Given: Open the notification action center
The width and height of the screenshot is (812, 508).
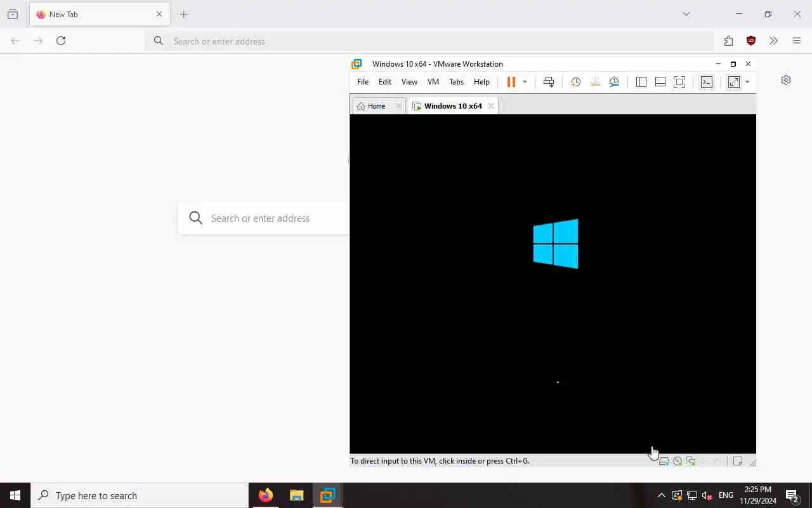Looking at the screenshot, I should 792,495.
